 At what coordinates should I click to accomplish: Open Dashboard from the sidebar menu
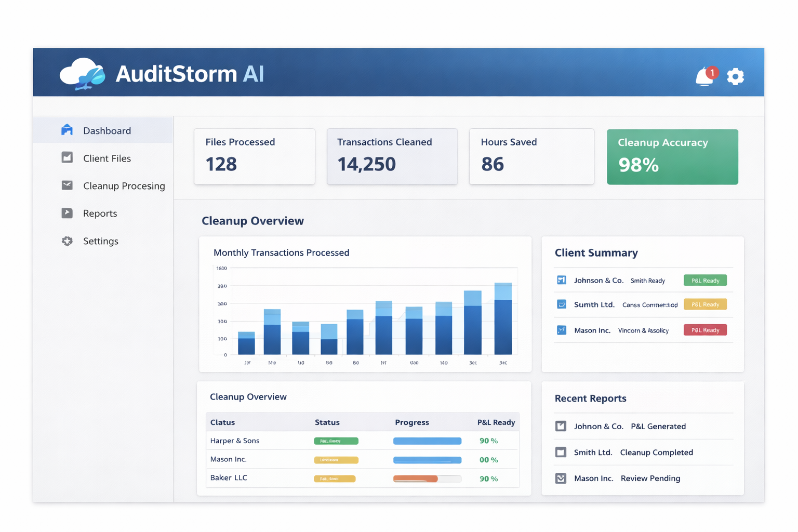pos(106,130)
